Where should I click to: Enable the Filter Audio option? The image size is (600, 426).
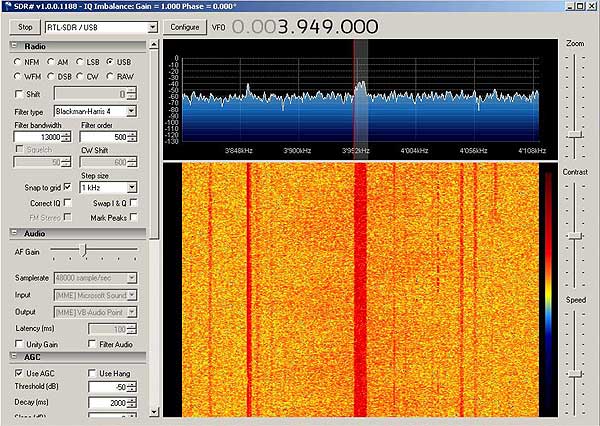[x=92, y=344]
